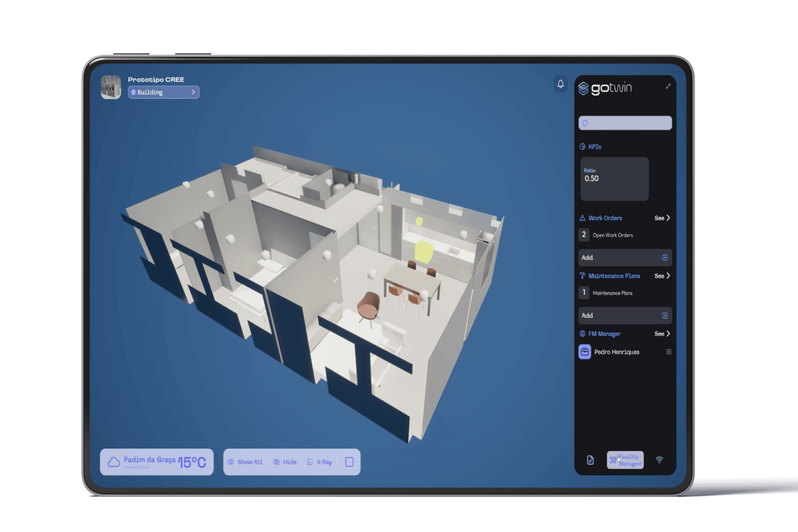The width and height of the screenshot is (798, 532).
Task: Click the Pedro Henriques briefcase icon
Action: tap(584, 352)
